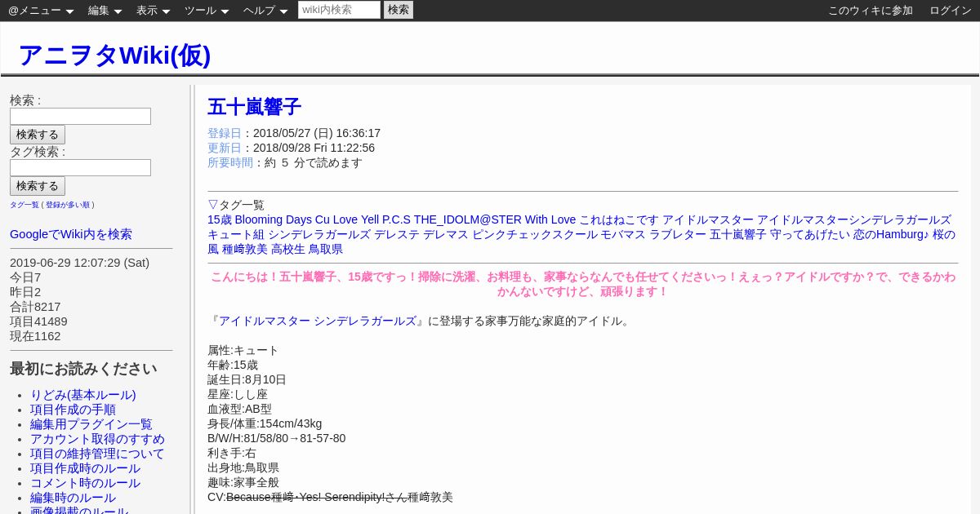The width and height of the screenshot is (980, 514).
Task: Click the P.C.S tag
Action: 397,219
